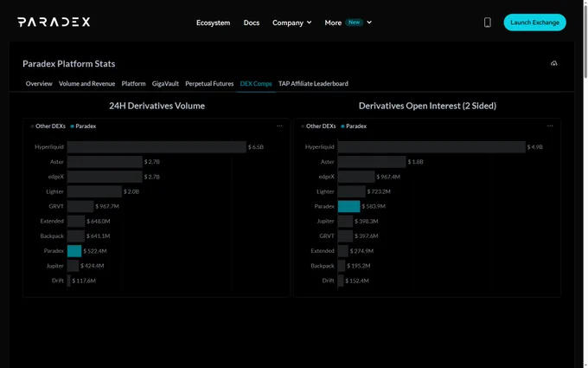The height and width of the screenshot is (368, 588).
Task: Click the $ 397.6M GRVT open interest value
Action: click(367, 236)
